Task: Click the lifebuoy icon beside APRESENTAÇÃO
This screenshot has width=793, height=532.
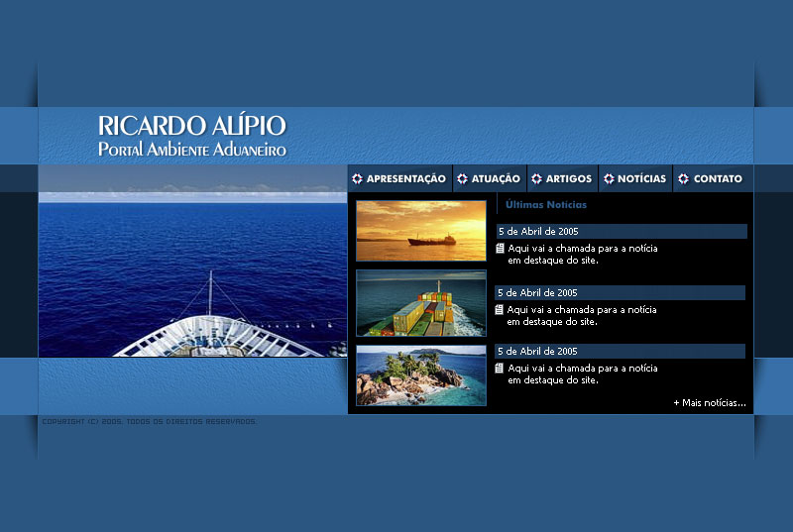Action: [x=358, y=179]
